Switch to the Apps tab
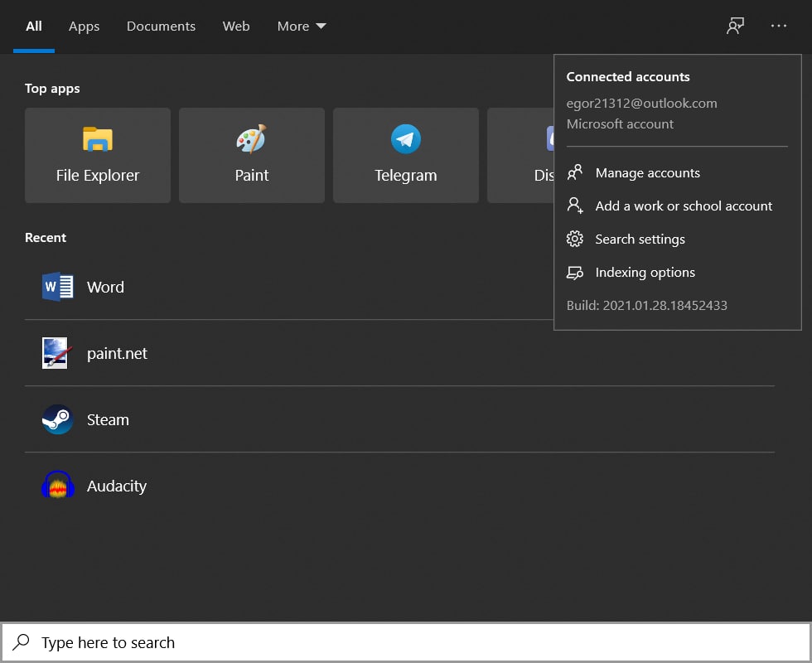Screen dimensions: 812x663 (x=84, y=27)
